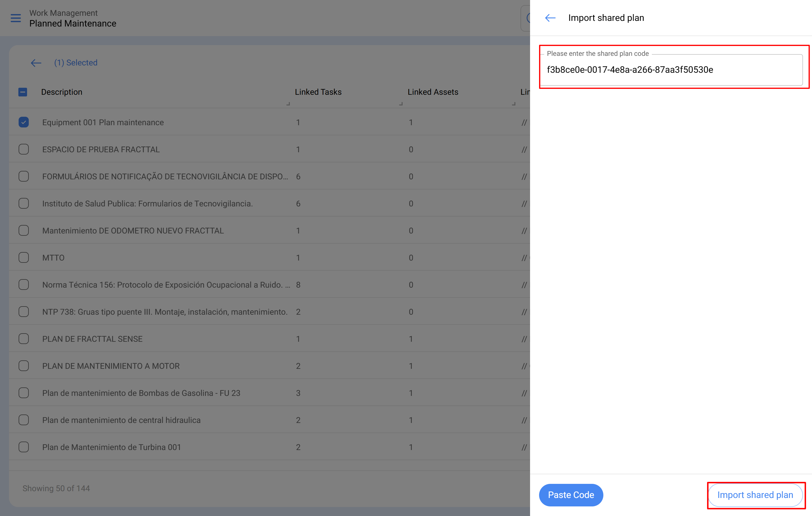Viewport: 812px width, 516px height.
Task: Click the Paste Code button
Action: pyautogui.click(x=571, y=495)
